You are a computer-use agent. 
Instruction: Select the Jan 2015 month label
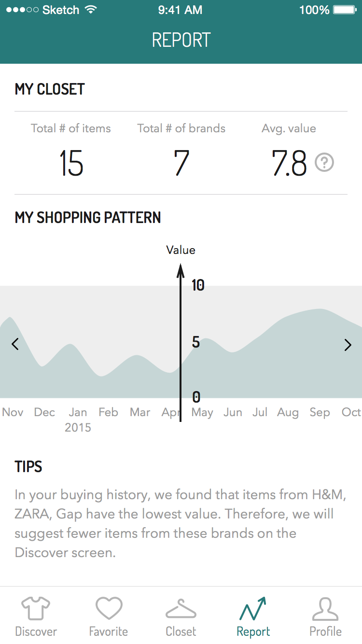tap(78, 420)
